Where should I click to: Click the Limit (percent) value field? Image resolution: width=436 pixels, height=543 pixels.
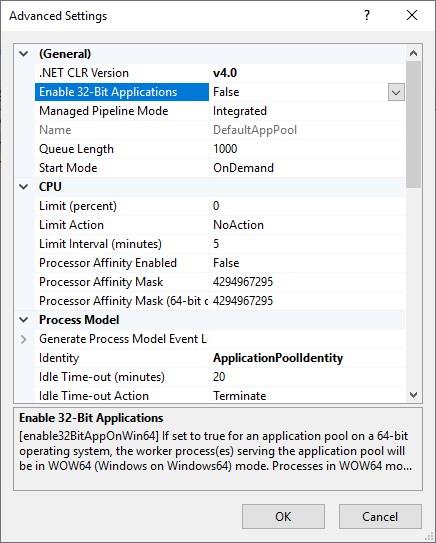pos(307,206)
